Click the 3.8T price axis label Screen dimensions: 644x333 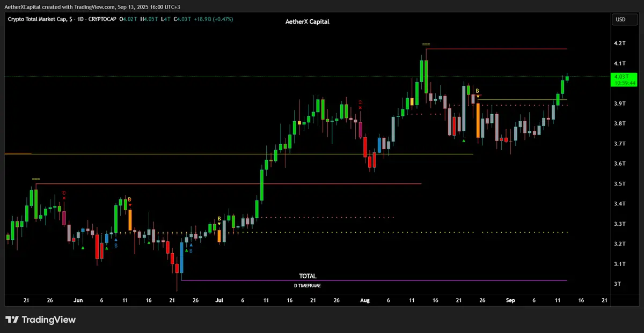(620, 123)
